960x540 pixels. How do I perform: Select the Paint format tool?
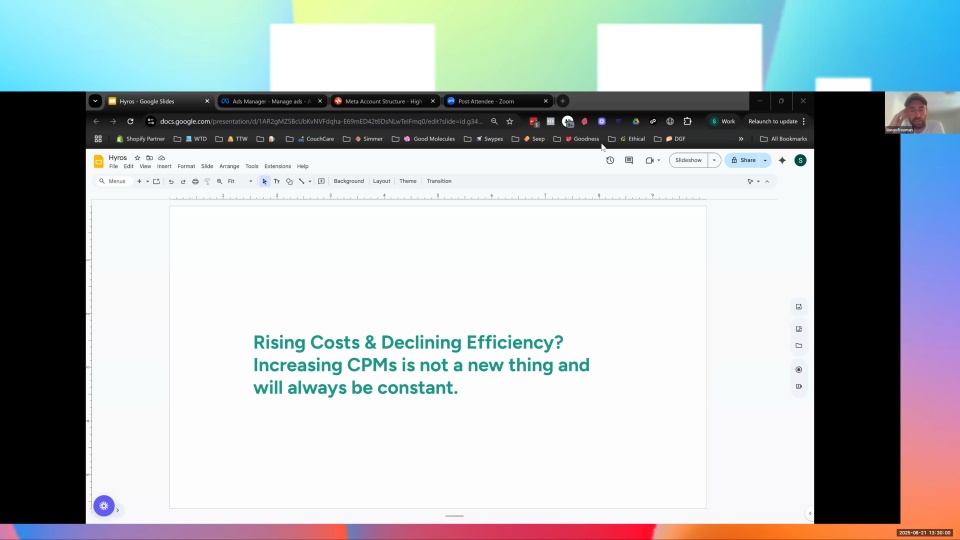tap(207, 181)
